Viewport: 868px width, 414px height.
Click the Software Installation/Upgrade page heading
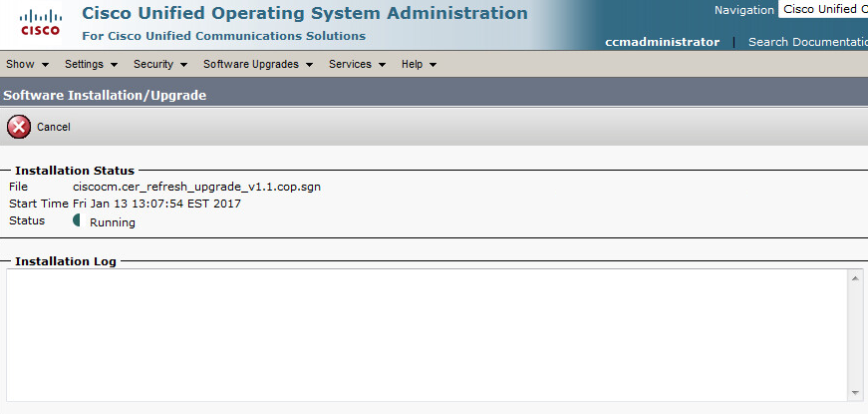point(105,96)
